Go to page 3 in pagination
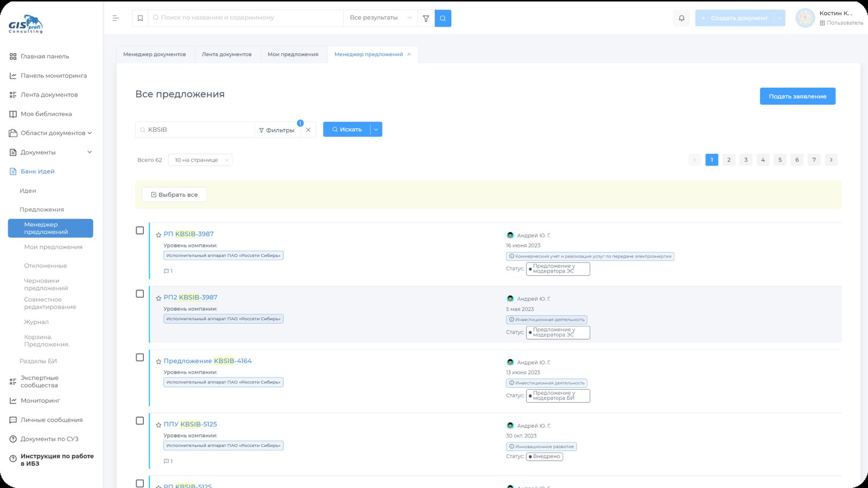The image size is (868, 488). 746,160
